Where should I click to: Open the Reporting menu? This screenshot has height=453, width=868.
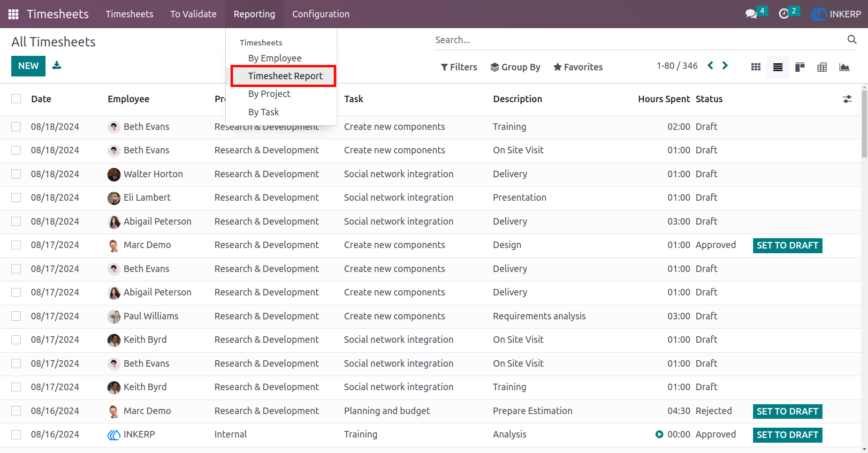254,14
